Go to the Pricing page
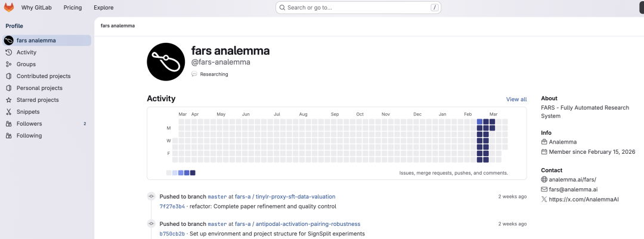Screen dimensions: 644x239 pos(73,8)
